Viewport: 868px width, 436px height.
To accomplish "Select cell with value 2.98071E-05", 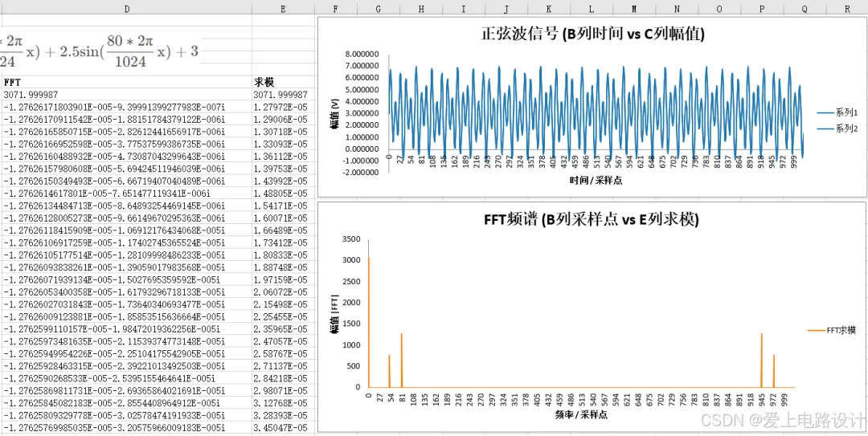I will click(284, 391).
